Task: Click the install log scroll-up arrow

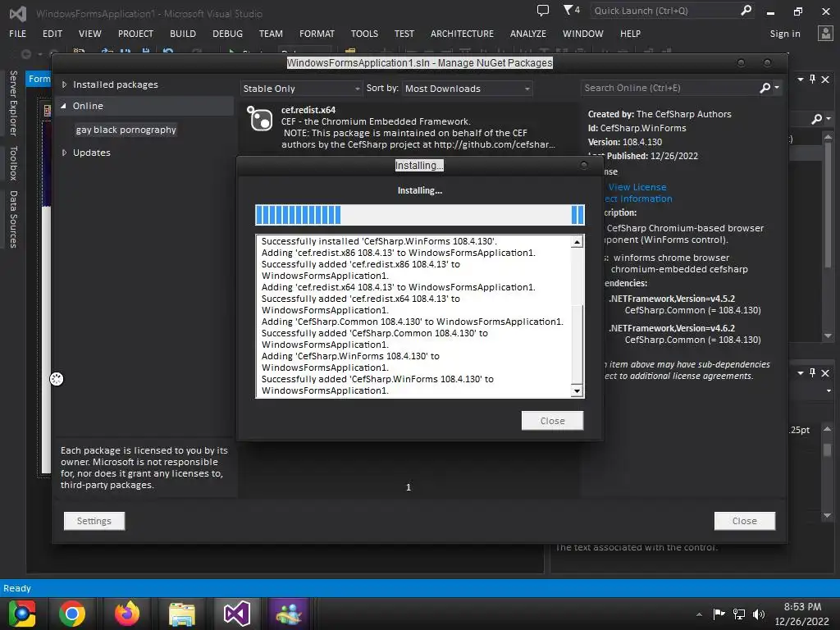Action: [x=577, y=242]
